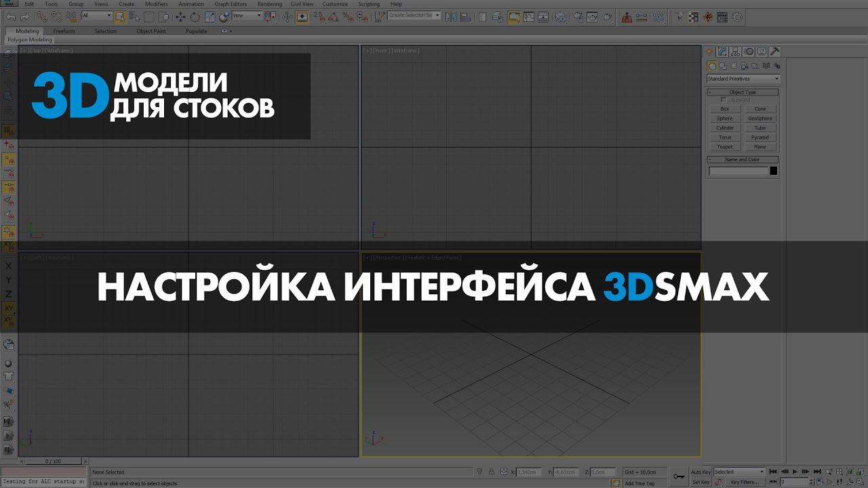Viewport: 868px width, 488px height.
Task: Open the Curve Editor icon
Action: coord(528,17)
